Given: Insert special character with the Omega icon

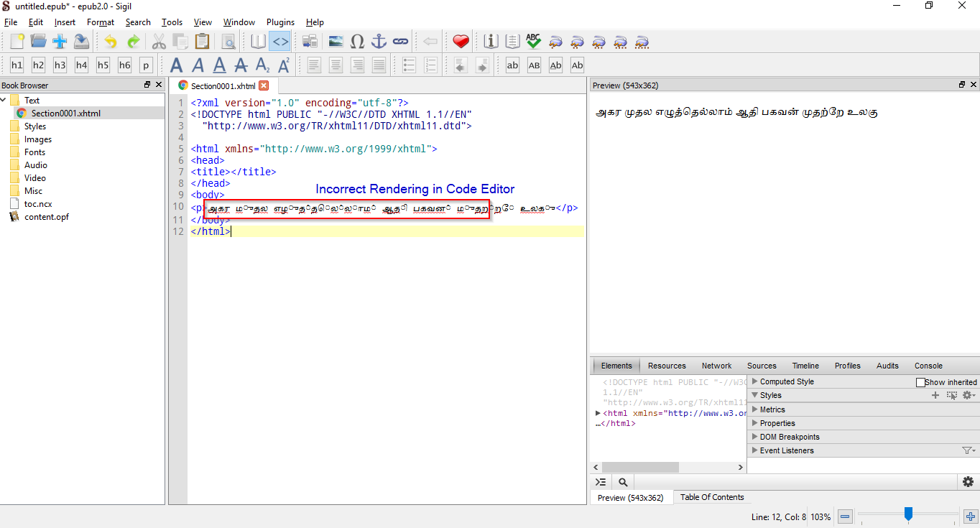Looking at the screenshot, I should (x=357, y=41).
